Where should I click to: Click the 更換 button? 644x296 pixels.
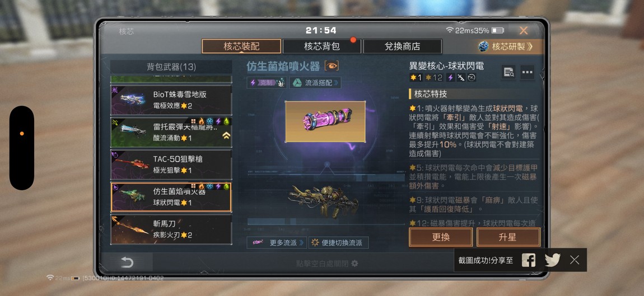click(x=441, y=237)
